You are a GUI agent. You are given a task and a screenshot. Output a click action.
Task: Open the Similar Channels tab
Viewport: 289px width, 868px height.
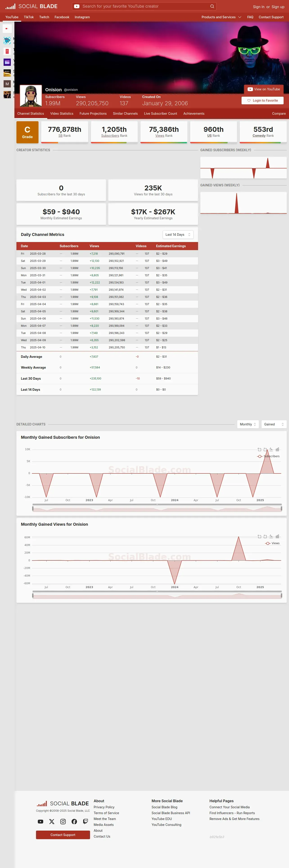click(125, 114)
